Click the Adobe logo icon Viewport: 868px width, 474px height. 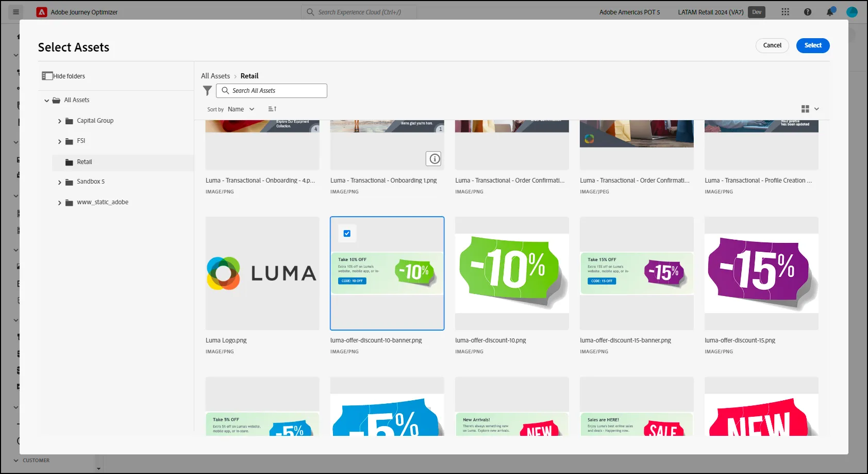(x=42, y=12)
